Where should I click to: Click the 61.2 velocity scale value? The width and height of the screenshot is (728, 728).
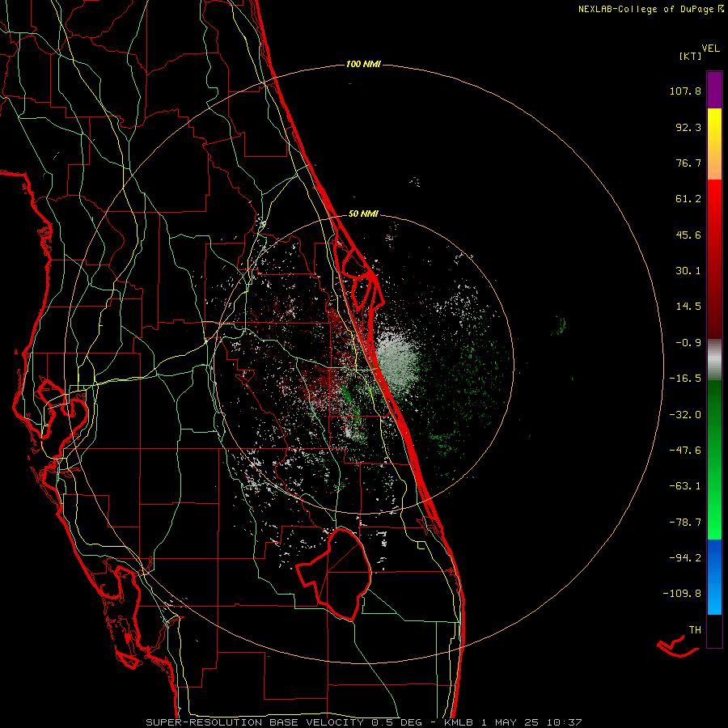coord(688,199)
